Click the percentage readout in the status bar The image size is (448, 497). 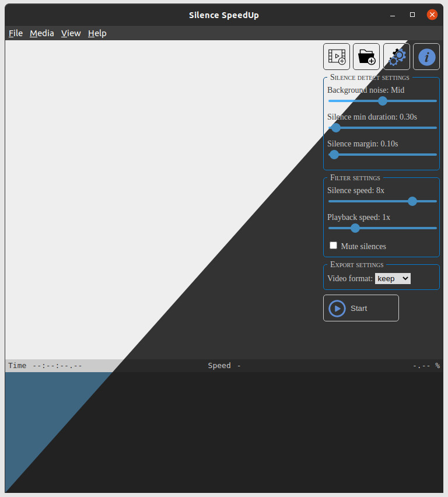pos(426,366)
